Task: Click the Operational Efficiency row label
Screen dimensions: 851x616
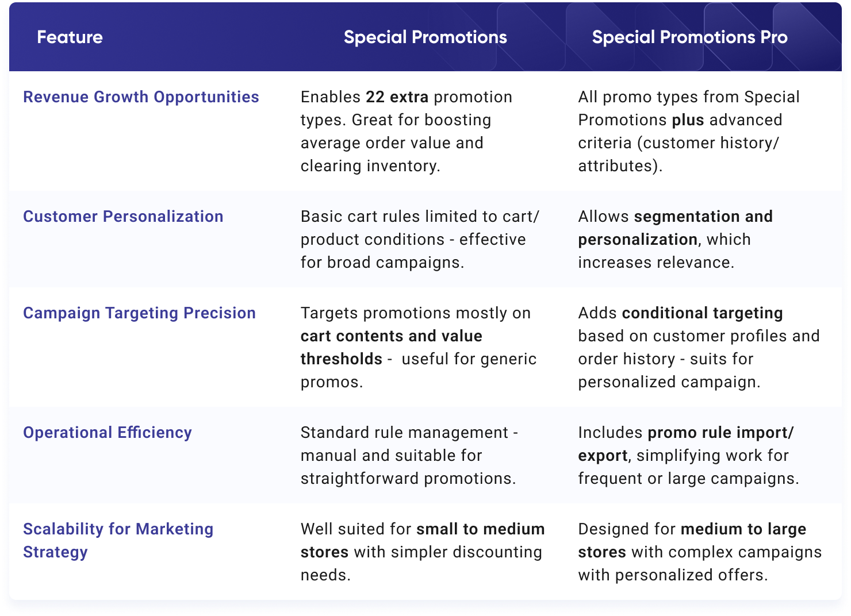Action: [108, 433]
